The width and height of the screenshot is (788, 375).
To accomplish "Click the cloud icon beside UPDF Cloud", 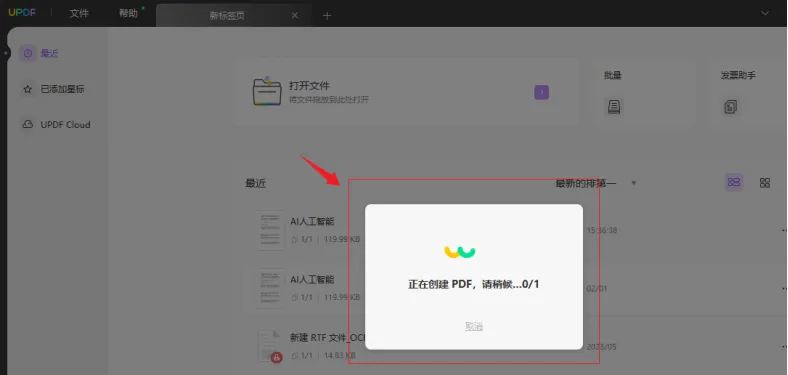I will pyautogui.click(x=28, y=125).
